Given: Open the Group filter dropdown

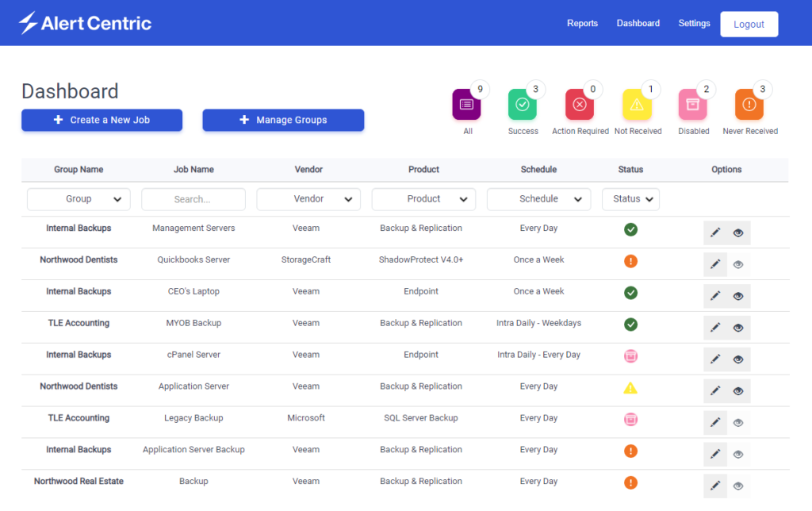Looking at the screenshot, I should (x=79, y=199).
